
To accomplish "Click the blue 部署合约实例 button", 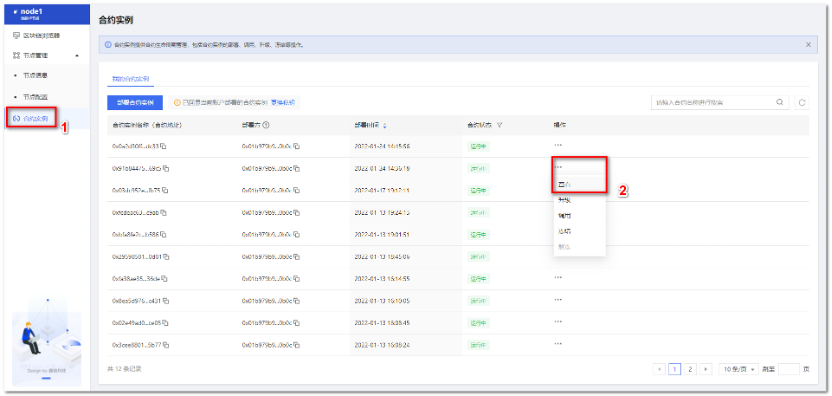I will tap(135, 102).
